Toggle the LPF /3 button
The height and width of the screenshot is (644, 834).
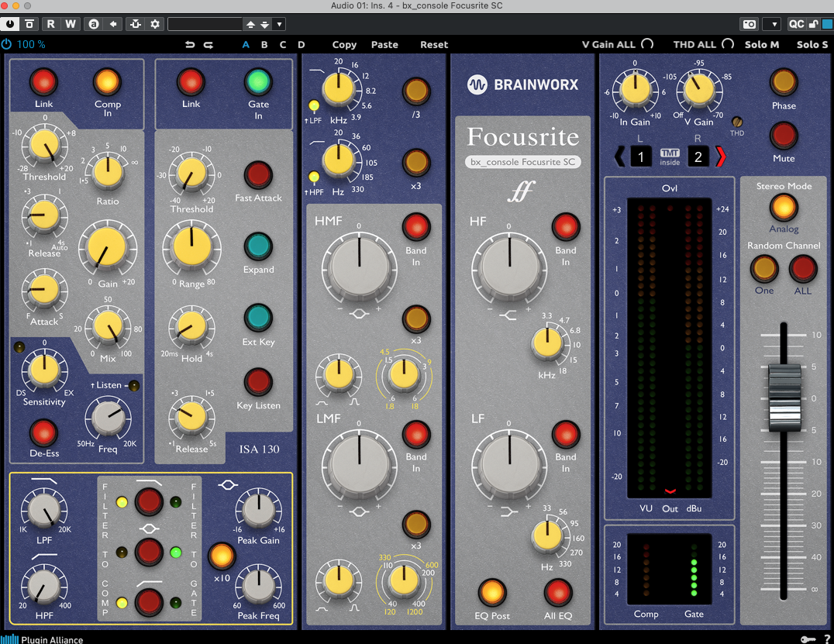(416, 91)
